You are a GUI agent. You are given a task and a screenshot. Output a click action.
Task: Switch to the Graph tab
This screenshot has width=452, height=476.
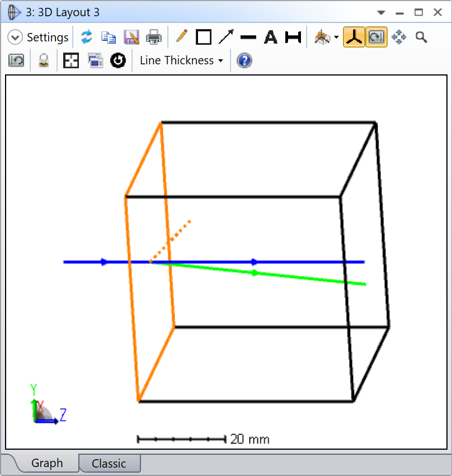(x=47, y=464)
